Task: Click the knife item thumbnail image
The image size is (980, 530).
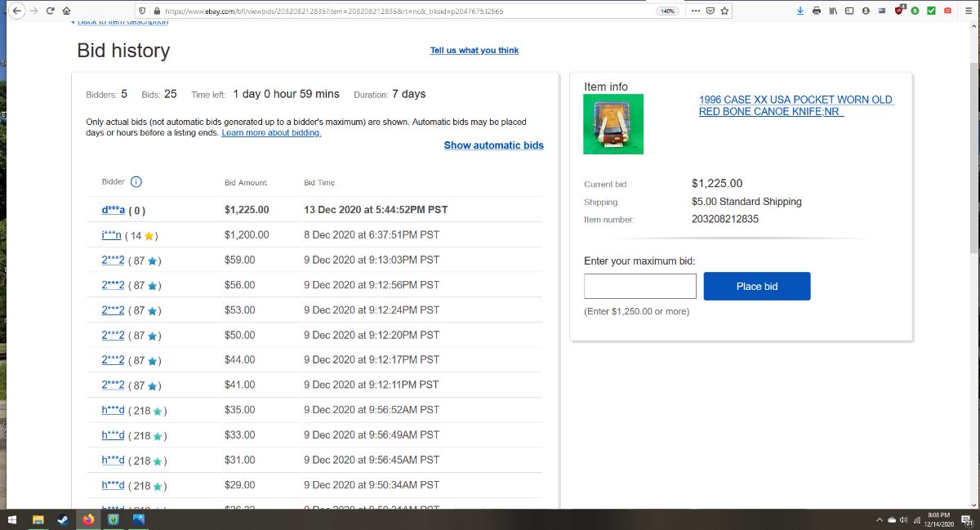Action: (613, 124)
